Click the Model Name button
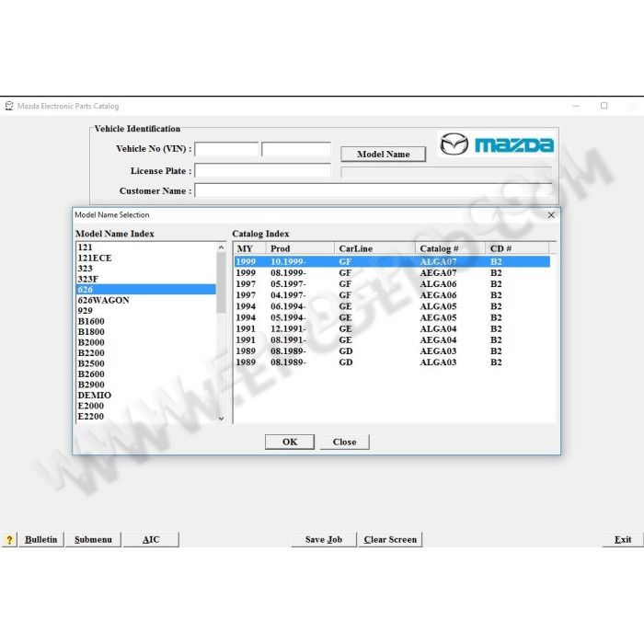 [x=384, y=154]
